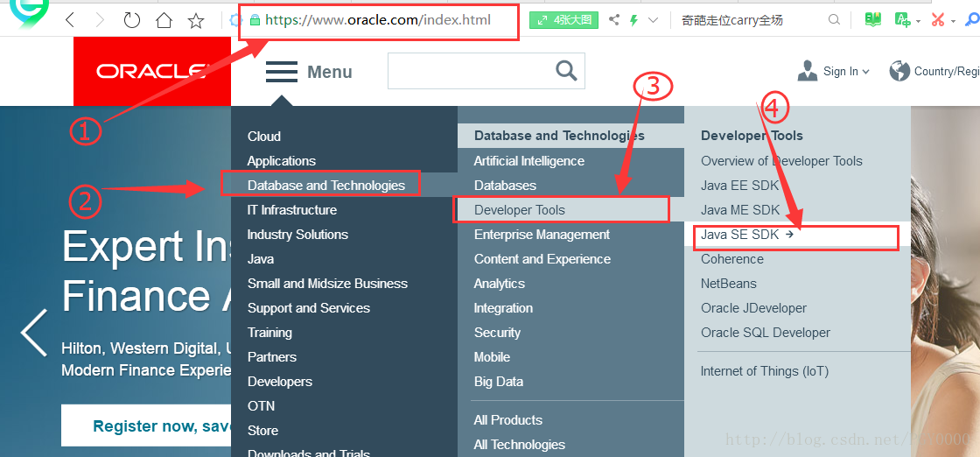Click the green padlock security icon
The width and height of the screenshot is (980, 457).
[x=255, y=20]
